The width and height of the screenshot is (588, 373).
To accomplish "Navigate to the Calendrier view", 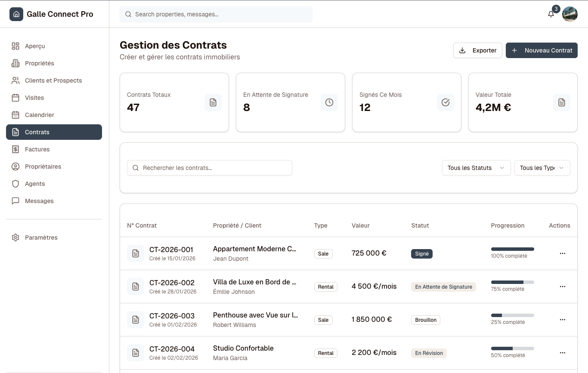I will 40,115.
